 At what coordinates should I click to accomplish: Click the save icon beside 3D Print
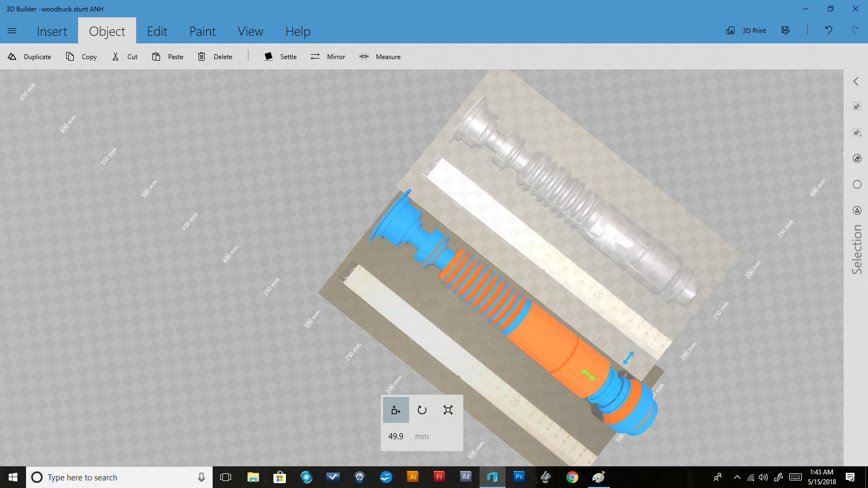[x=786, y=31]
